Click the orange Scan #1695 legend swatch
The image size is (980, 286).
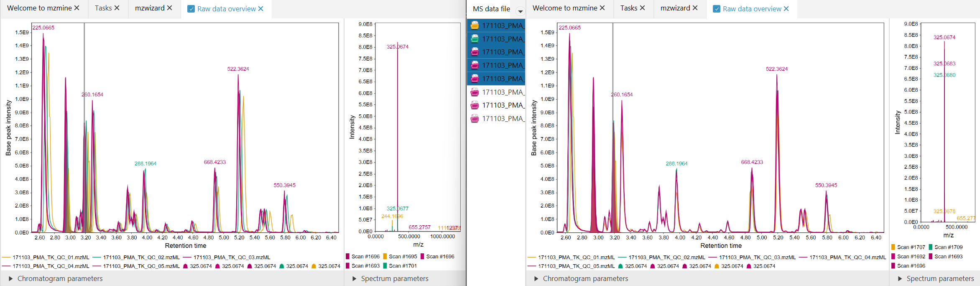pyautogui.click(x=385, y=256)
